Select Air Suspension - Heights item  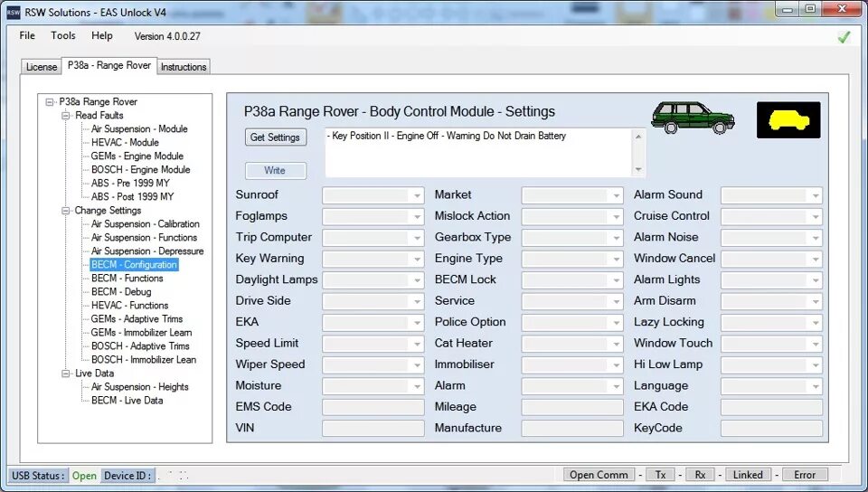point(139,387)
